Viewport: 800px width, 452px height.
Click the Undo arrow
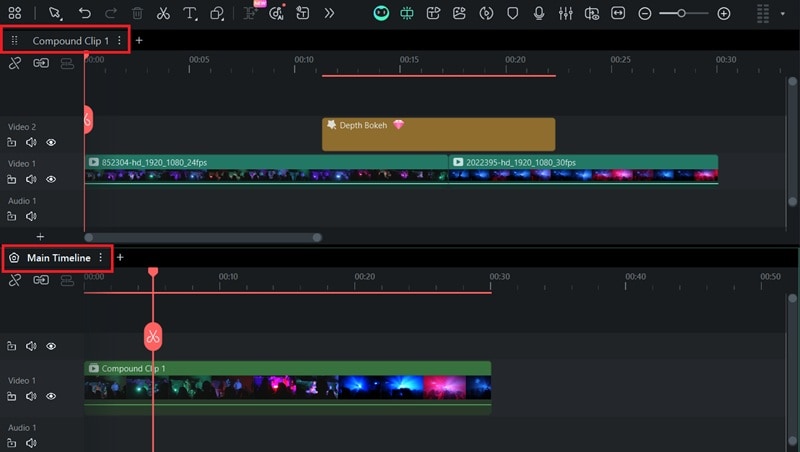point(85,13)
